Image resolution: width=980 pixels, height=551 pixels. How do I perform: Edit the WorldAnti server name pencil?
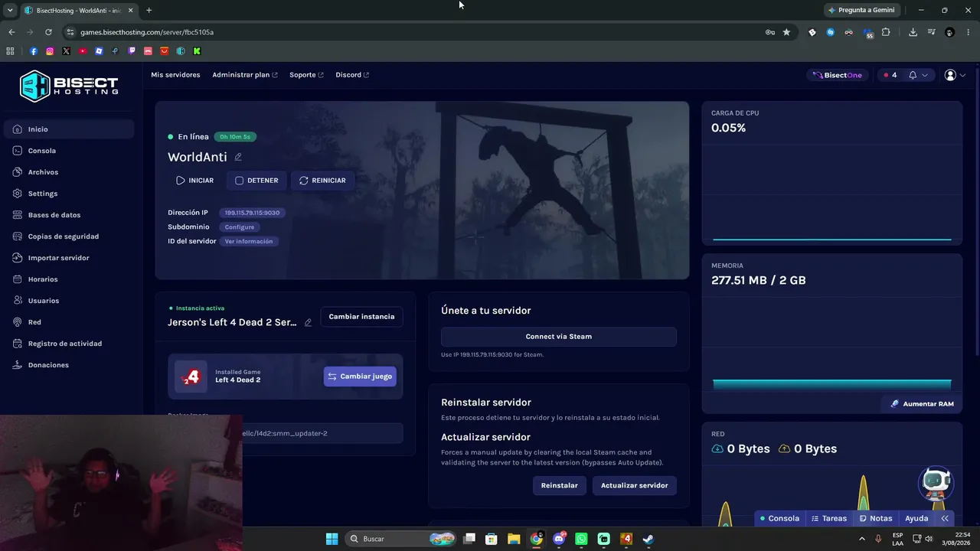(238, 157)
